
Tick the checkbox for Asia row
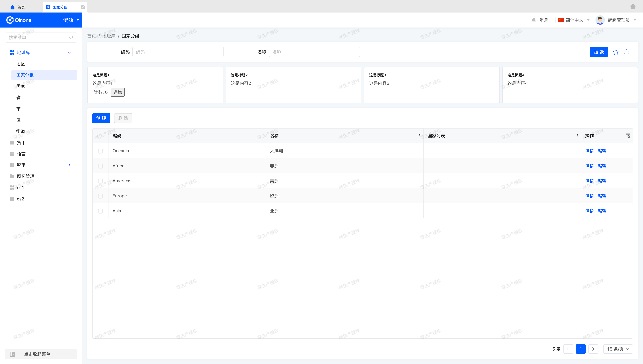click(x=101, y=211)
